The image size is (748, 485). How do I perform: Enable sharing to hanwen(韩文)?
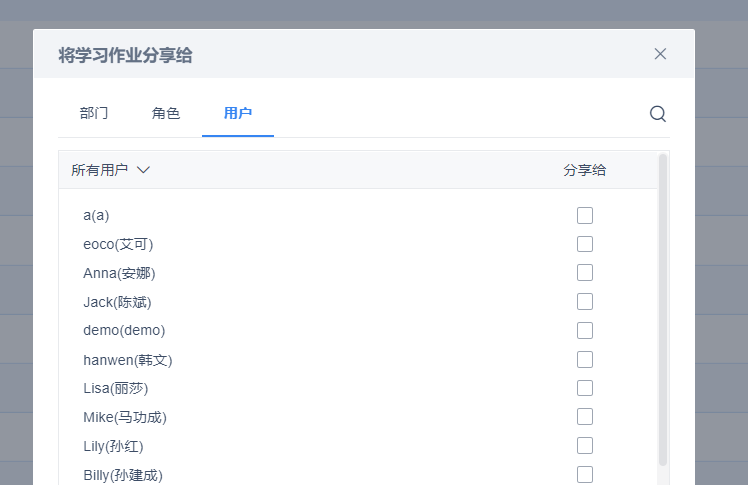point(585,360)
